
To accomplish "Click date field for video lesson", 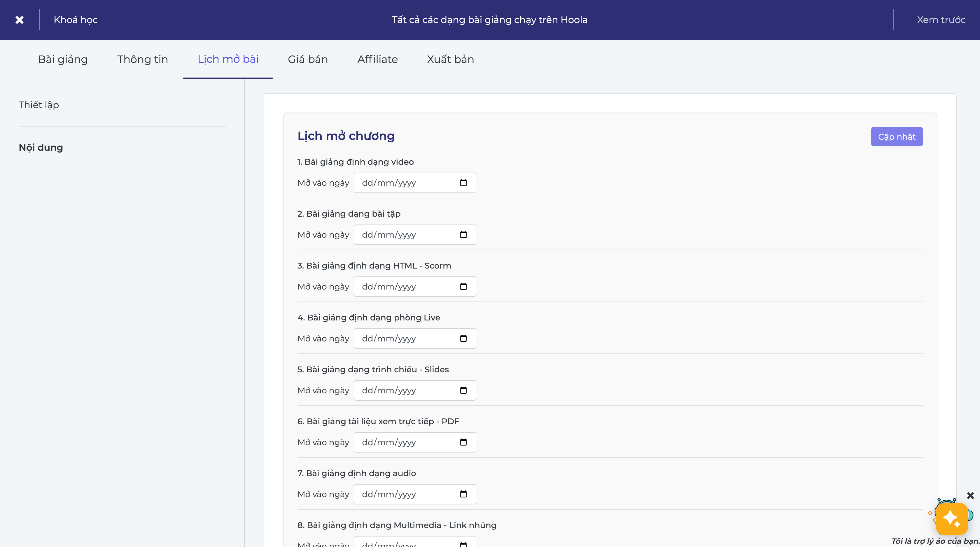I will click(x=415, y=183).
